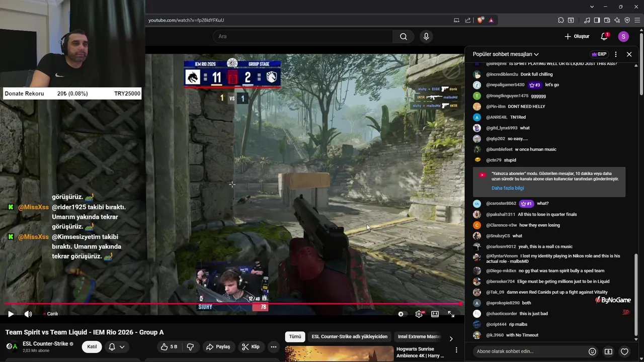
Task: Toggle the browser sidebar panel icon
Action: [597, 20]
